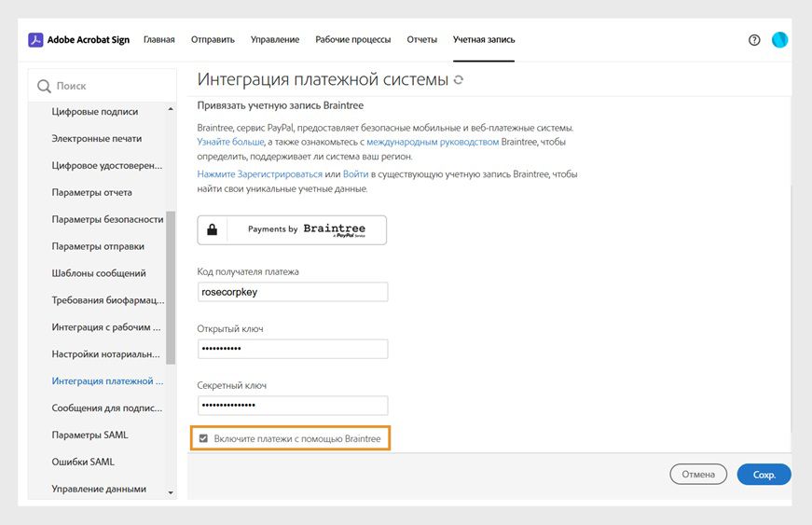Screen dimensions: 812x525
Task: Select 'Параметры SAML' in sidebar
Action: tap(89, 435)
